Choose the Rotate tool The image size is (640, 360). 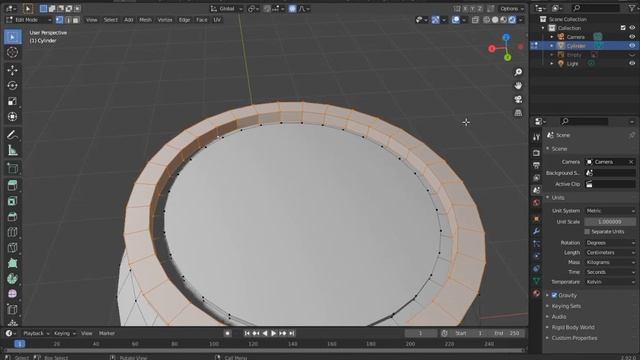point(13,86)
